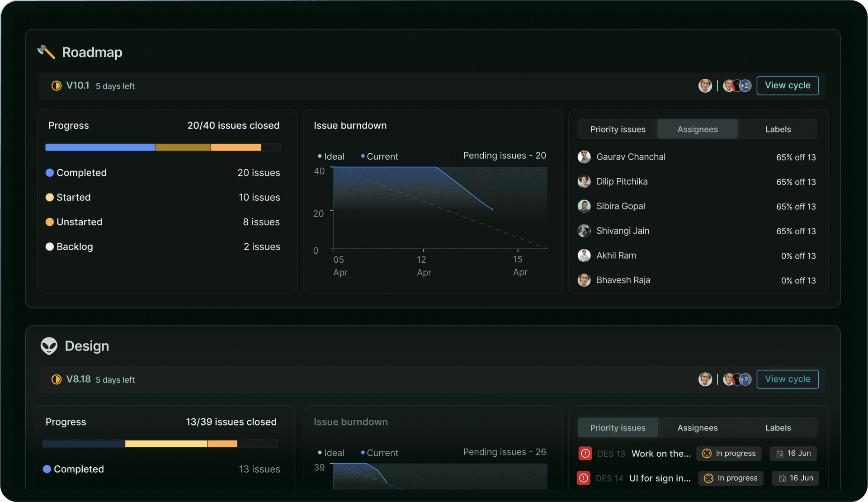868x502 pixels.
Task: Open View cycle for V10.1
Action: coord(788,85)
